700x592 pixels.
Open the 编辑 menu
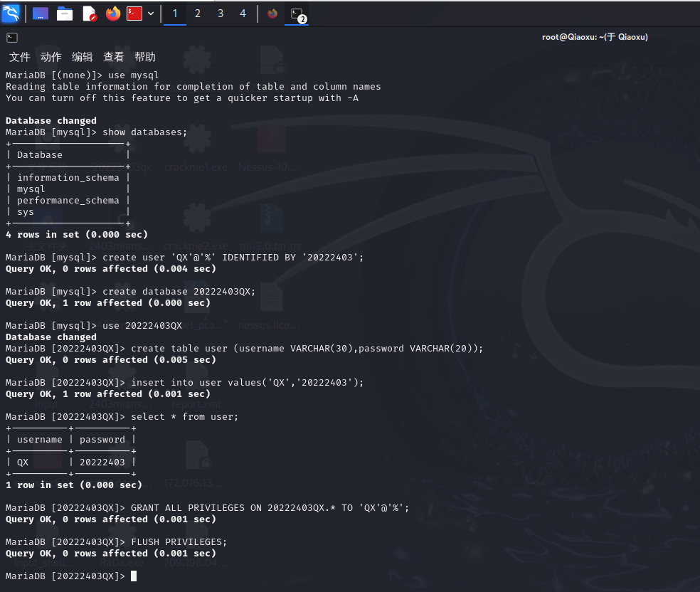click(x=82, y=57)
